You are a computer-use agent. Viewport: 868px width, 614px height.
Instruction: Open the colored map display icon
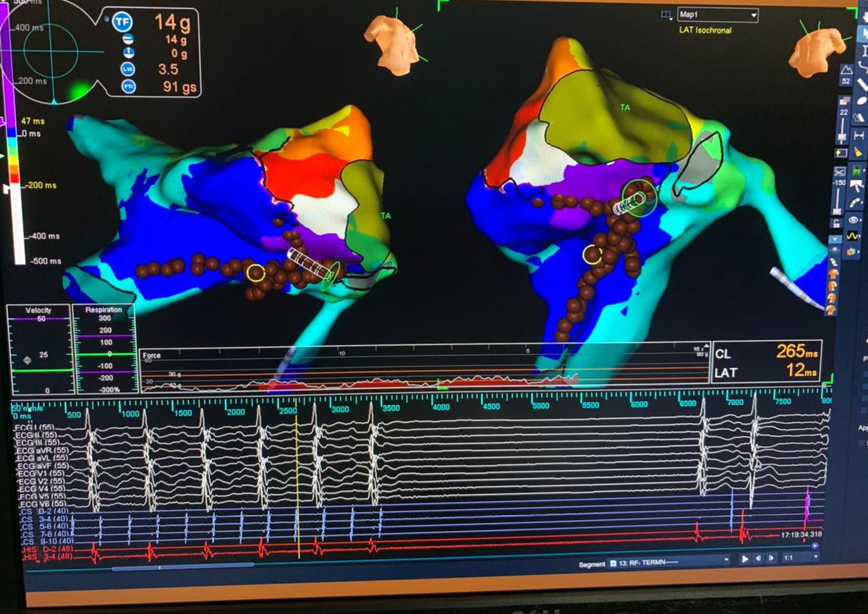pyautogui.click(x=852, y=251)
